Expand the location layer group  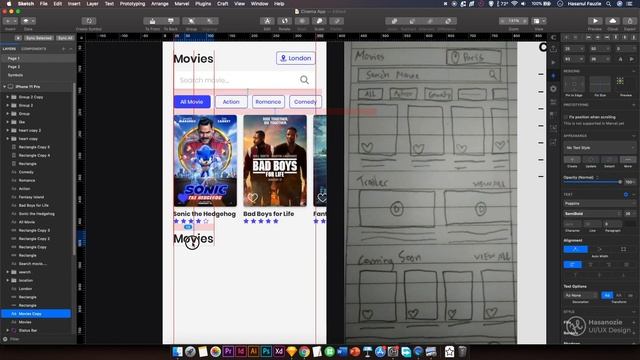pyautogui.click(x=7, y=280)
